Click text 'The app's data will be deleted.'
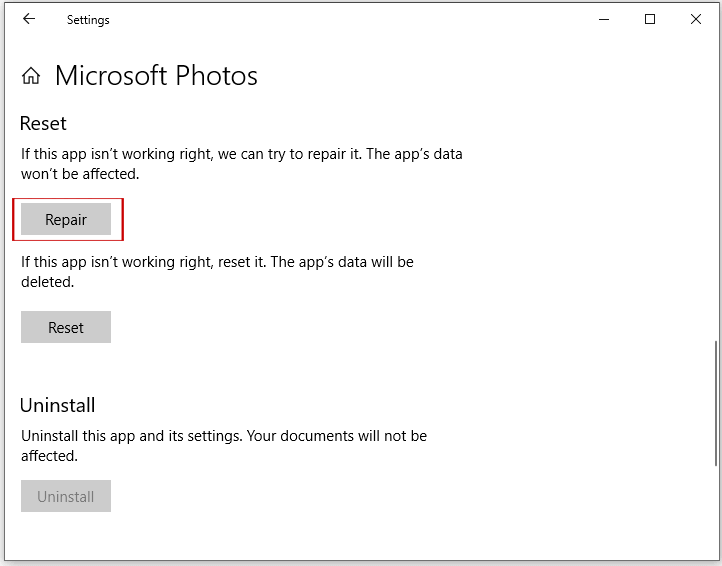The height and width of the screenshot is (566, 722). (217, 272)
